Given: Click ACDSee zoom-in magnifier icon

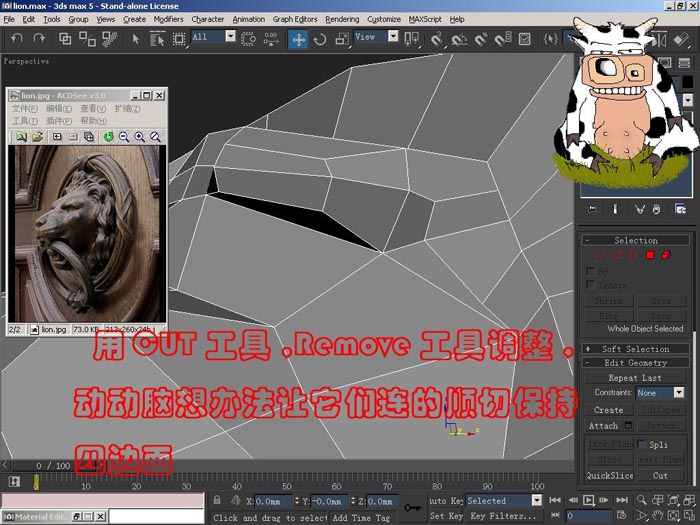Looking at the screenshot, I should point(140,137).
